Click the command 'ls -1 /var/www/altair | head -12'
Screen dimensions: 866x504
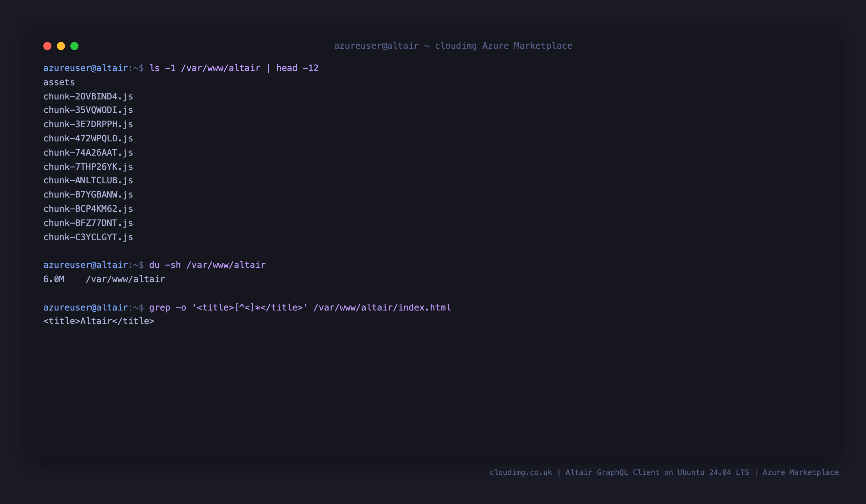pyautogui.click(x=234, y=68)
